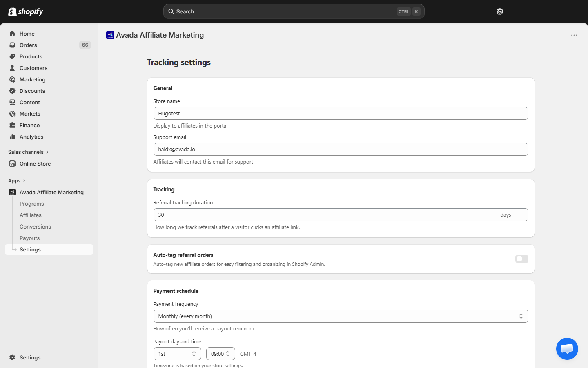Click the Marketing target icon
This screenshot has height=368, width=588.
(x=12, y=79)
